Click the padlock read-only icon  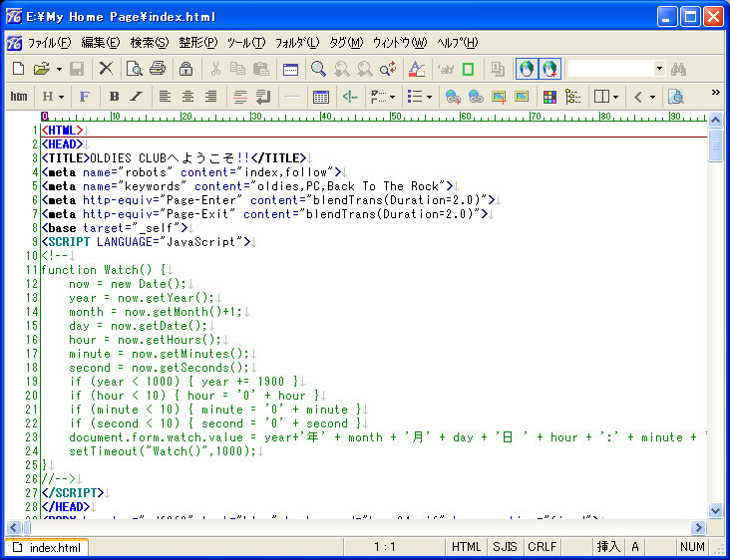(x=185, y=69)
